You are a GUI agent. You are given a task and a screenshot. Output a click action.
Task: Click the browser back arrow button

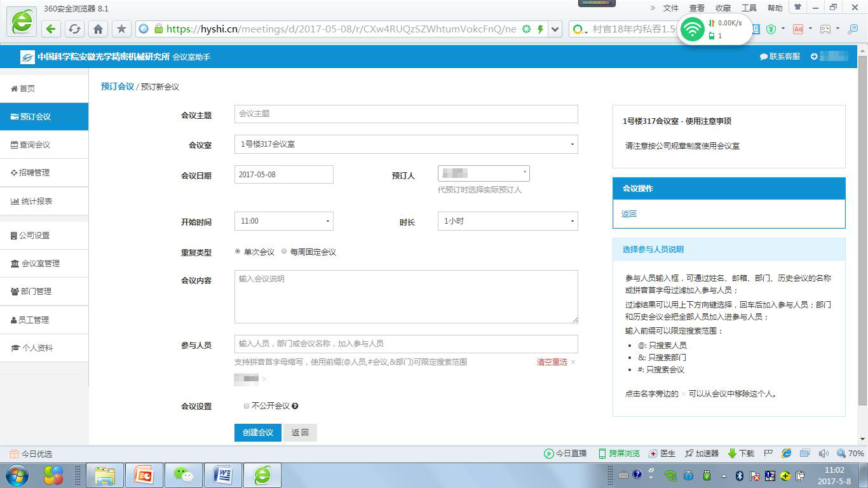click(51, 29)
